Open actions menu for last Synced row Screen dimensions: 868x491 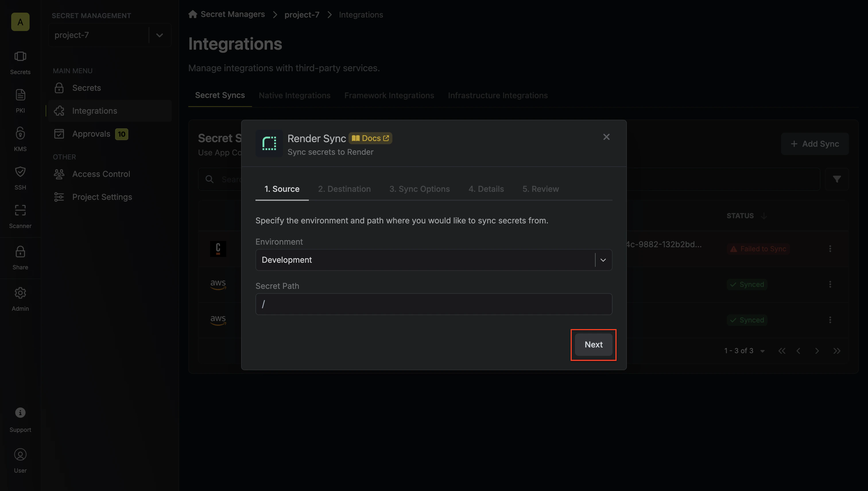point(830,320)
